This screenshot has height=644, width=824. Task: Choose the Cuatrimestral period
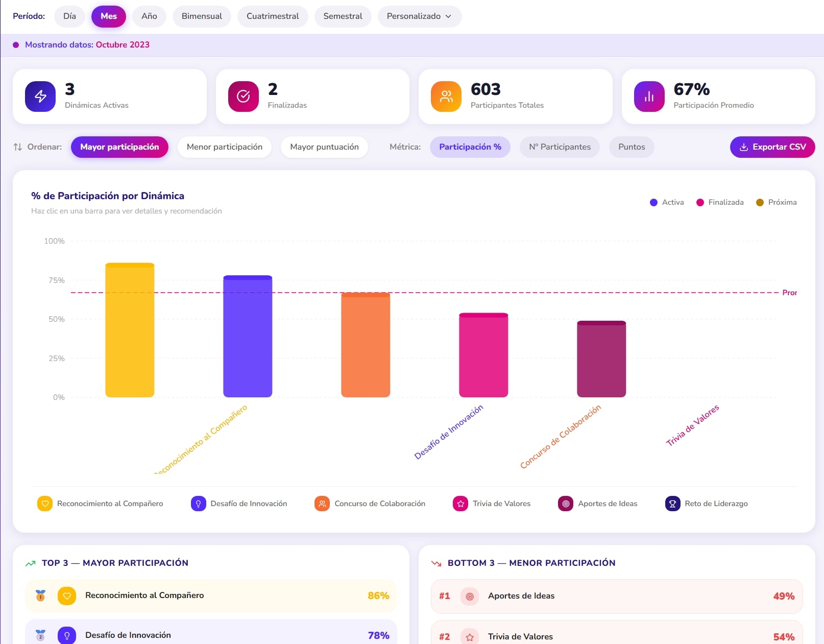point(273,16)
